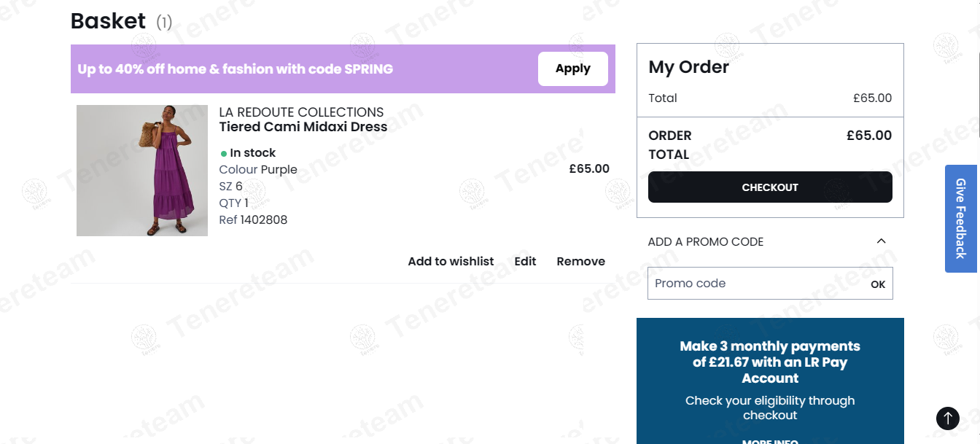The width and height of the screenshot is (980, 444).
Task: Open the Give Feedback side tab
Action: (x=961, y=219)
